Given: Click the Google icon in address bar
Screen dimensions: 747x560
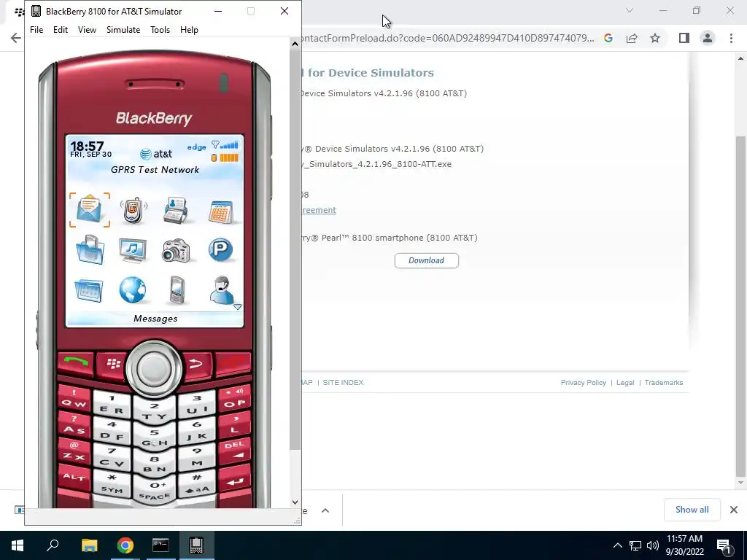Looking at the screenshot, I should point(608,38).
